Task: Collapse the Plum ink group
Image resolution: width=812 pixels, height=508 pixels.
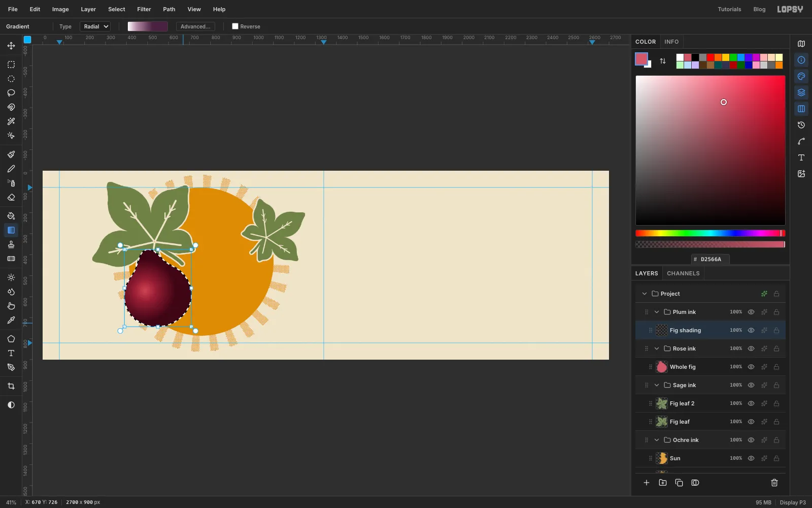Action: point(657,312)
